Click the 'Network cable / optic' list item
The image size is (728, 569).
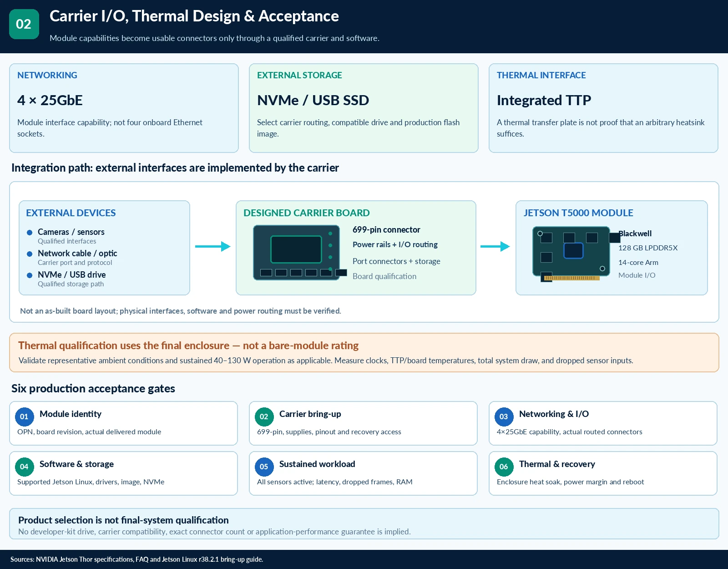tap(77, 254)
